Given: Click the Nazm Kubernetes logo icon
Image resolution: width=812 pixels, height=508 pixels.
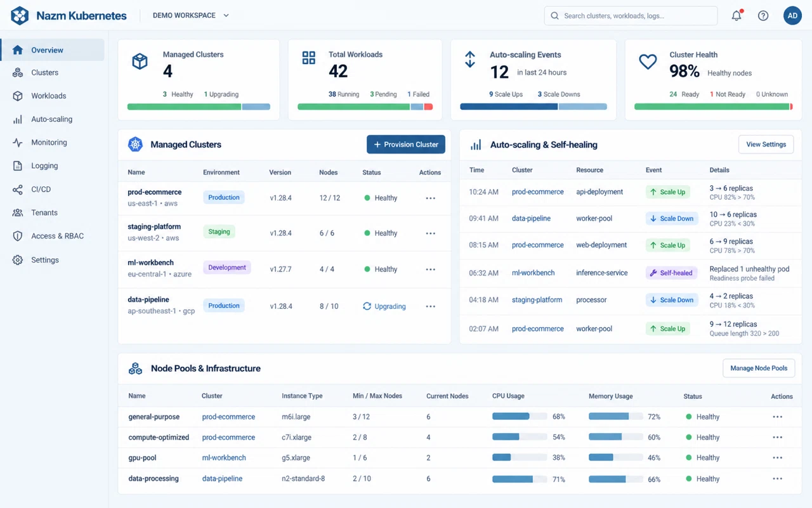Looking at the screenshot, I should pos(20,16).
